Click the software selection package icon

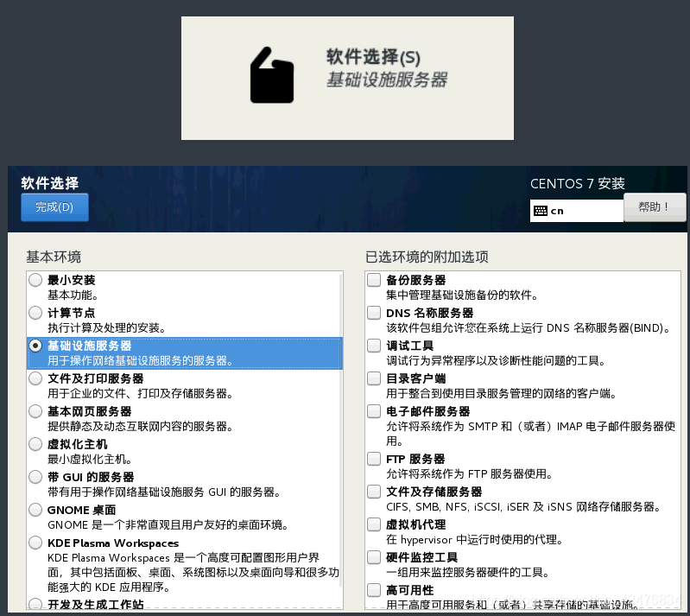[x=271, y=75]
